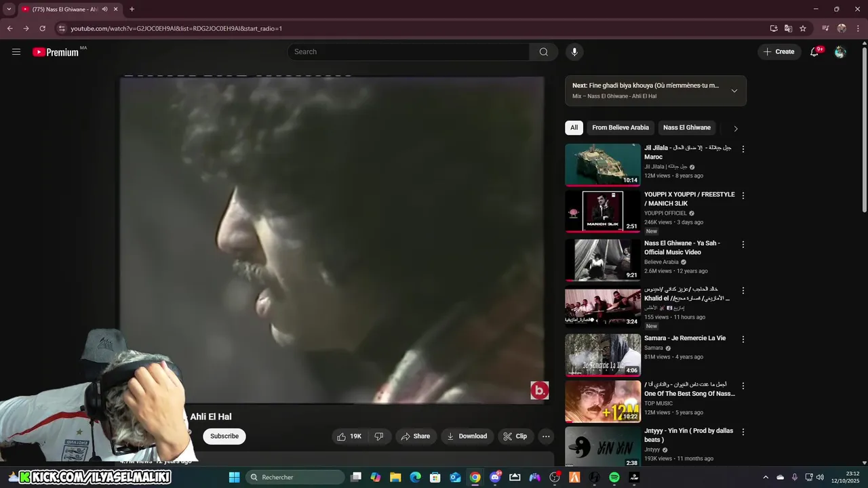Start voice search with the microphone icon
Viewport: 868px width, 488px height.
[574, 52]
